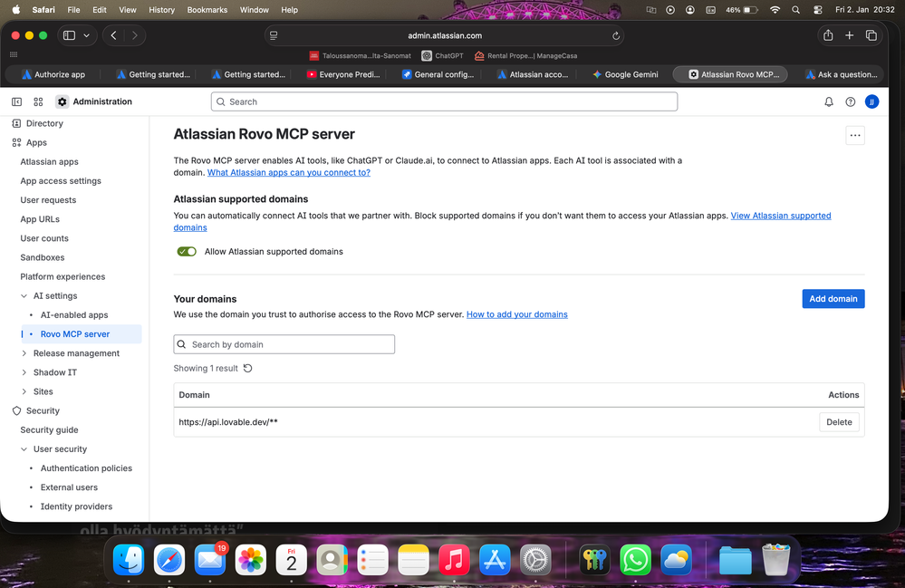Viewport: 905px width, 588px height.
Task: Open Sandboxes in the sidebar
Action: pos(43,257)
